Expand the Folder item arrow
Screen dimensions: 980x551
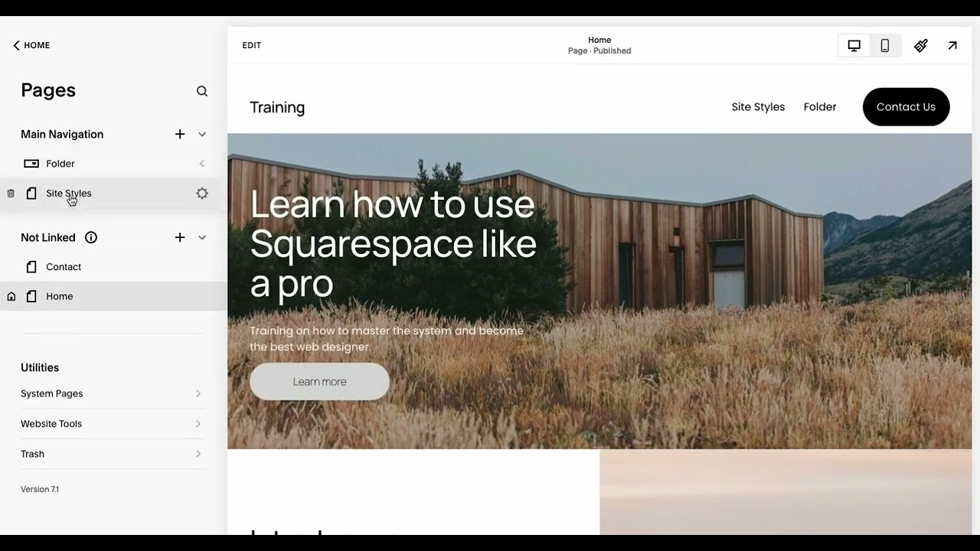pyautogui.click(x=202, y=164)
